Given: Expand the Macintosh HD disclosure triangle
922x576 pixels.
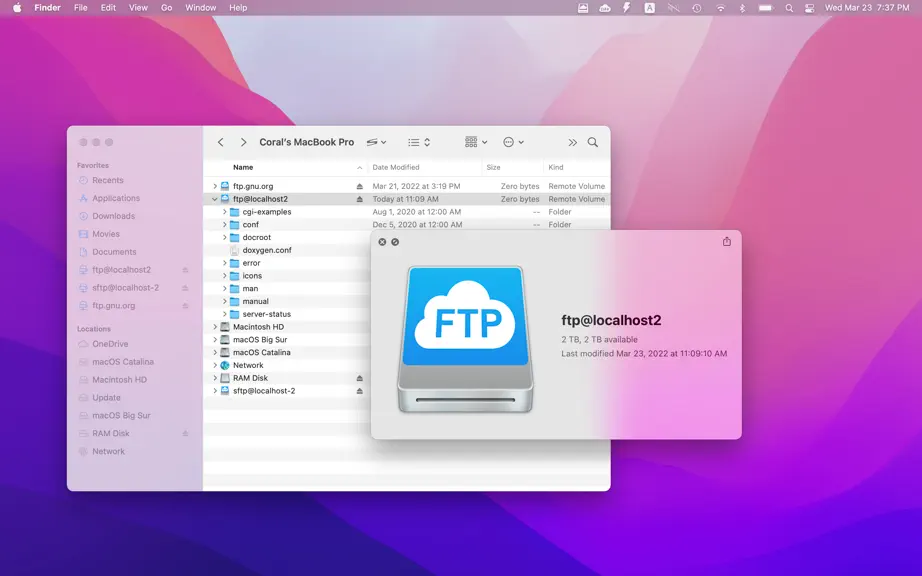Looking at the screenshot, I should [215, 327].
